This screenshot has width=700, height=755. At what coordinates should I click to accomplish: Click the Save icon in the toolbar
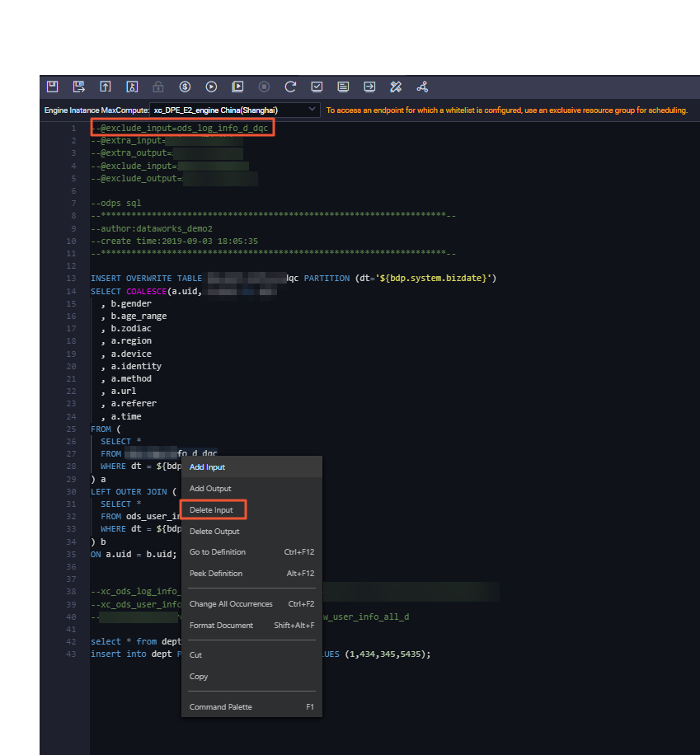53,87
